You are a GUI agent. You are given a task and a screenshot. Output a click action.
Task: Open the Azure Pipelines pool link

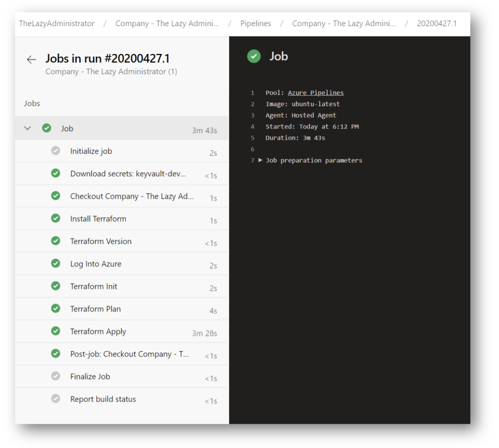[316, 93]
